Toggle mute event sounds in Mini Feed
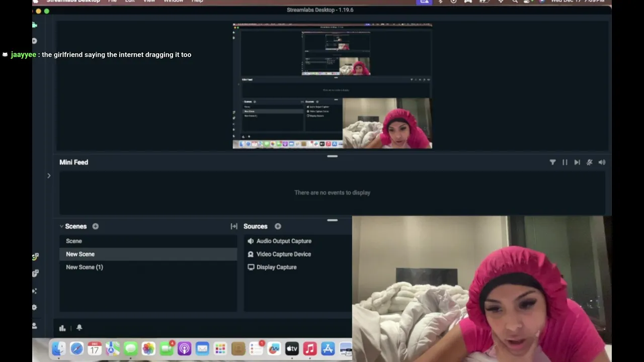The width and height of the screenshot is (644, 362). (x=590, y=162)
